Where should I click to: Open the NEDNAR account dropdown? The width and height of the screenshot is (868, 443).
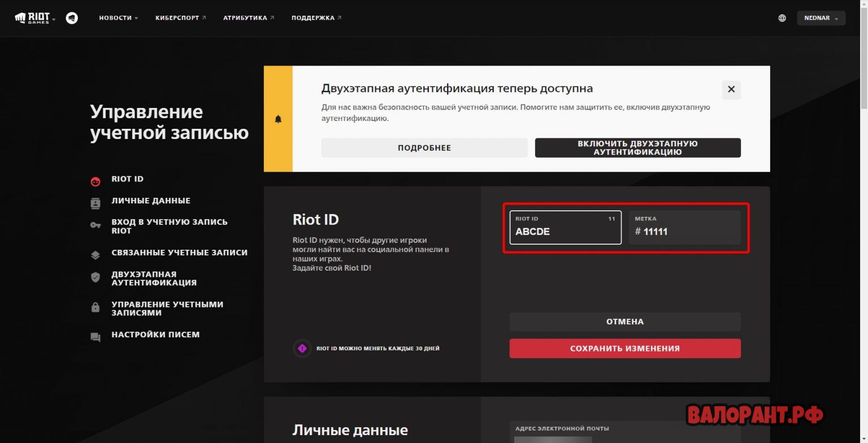point(821,18)
